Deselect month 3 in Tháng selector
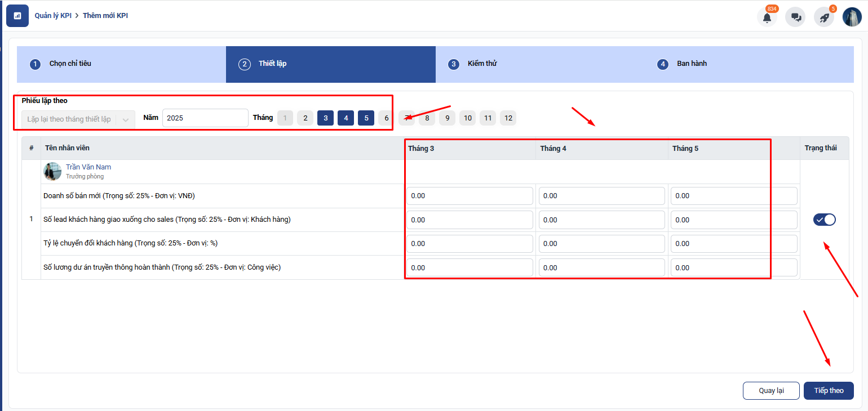The image size is (868, 411). pyautogui.click(x=325, y=118)
